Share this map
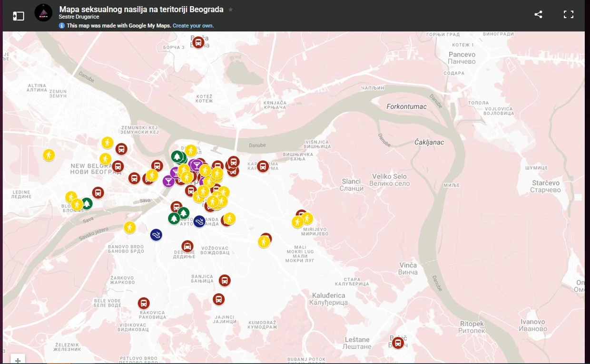This screenshot has width=590, height=364. pos(538,14)
